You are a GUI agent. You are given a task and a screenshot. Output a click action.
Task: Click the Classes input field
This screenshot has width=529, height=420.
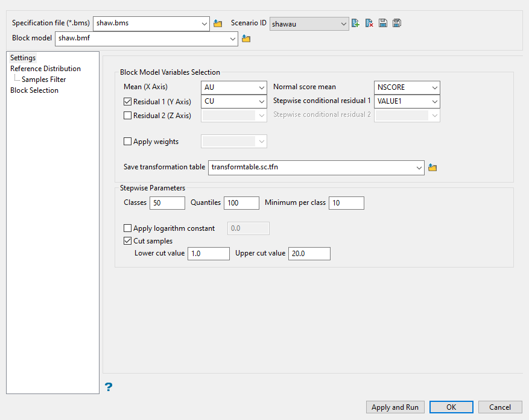click(x=166, y=203)
